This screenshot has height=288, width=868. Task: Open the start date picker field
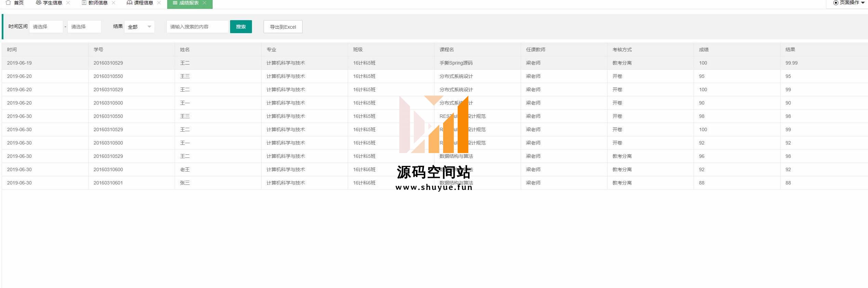(46, 27)
